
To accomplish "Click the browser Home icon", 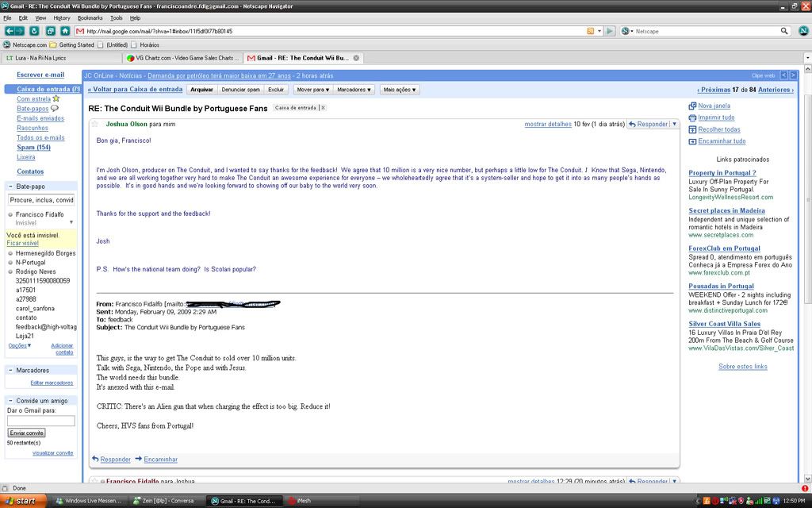I will pyautogui.click(x=65, y=31).
